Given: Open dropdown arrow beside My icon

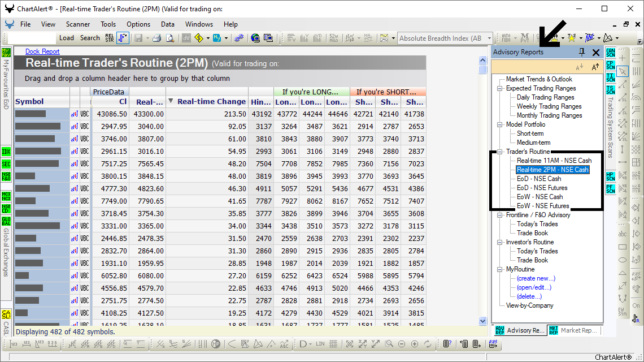Looking at the screenshot, I should 226,38.
